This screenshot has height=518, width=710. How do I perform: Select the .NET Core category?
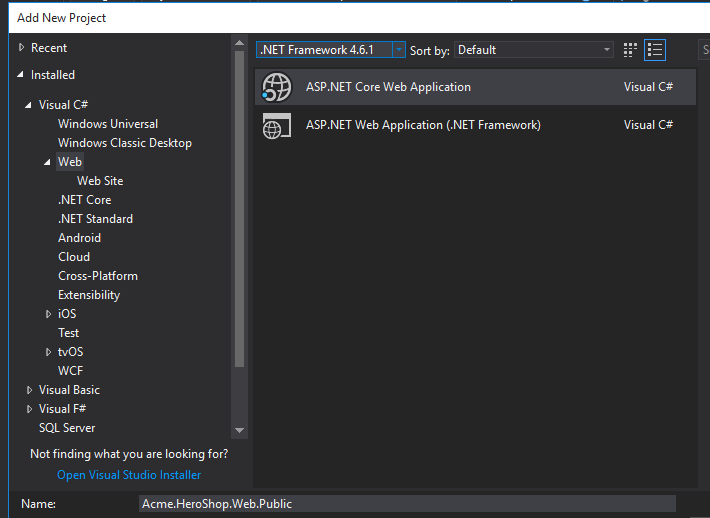coord(85,200)
